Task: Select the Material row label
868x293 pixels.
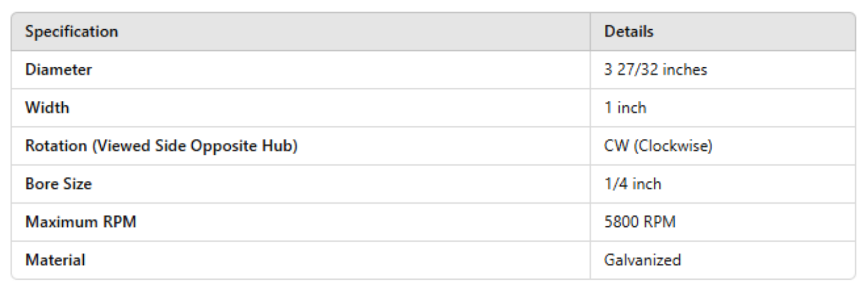Action: point(55,260)
